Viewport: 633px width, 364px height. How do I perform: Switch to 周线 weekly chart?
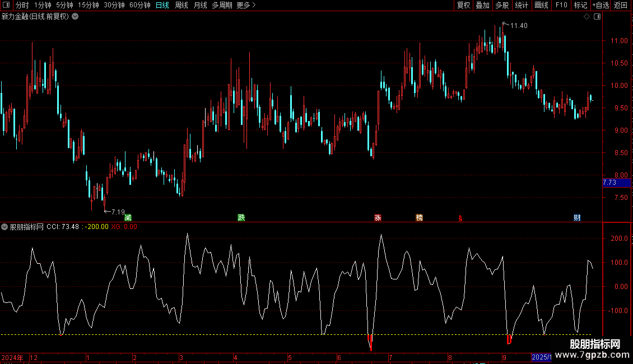[181, 5]
